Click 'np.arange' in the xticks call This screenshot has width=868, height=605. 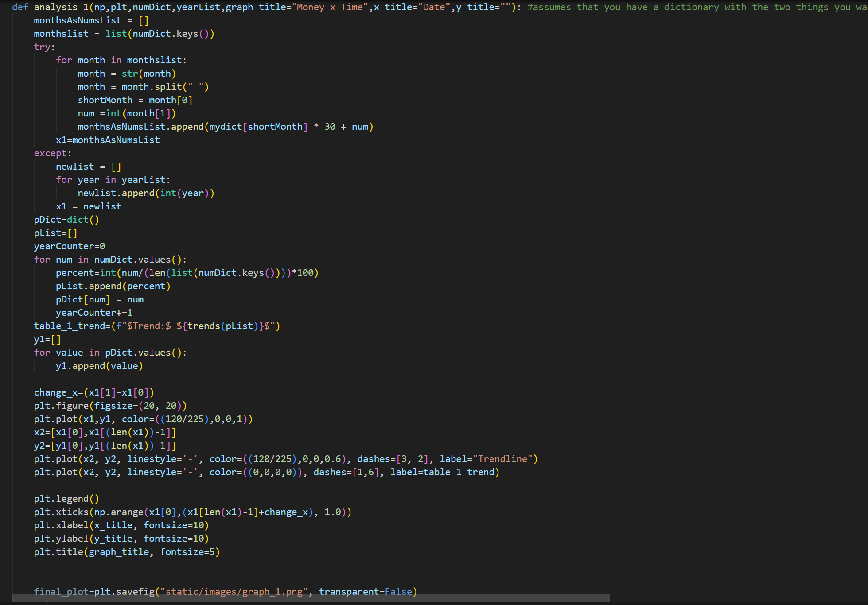[119, 512]
